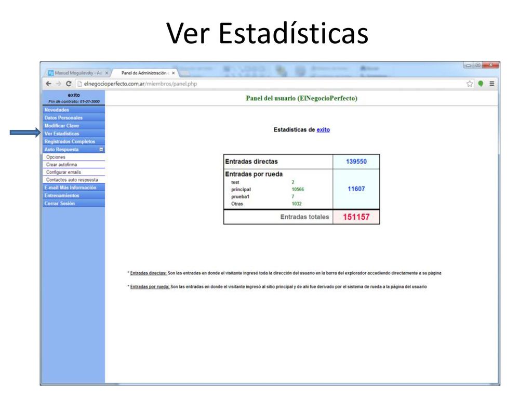532x399 pixels.
Task: Click the Entradas totales value 151157
Action: (x=356, y=217)
